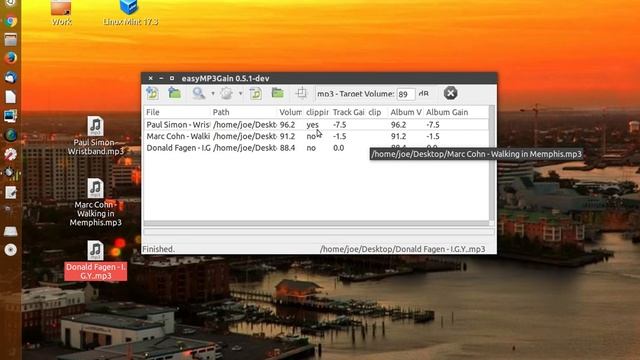Viewport: 640px width, 360px height.
Task: Click the narrow 'clip' column header
Action: [376, 112]
